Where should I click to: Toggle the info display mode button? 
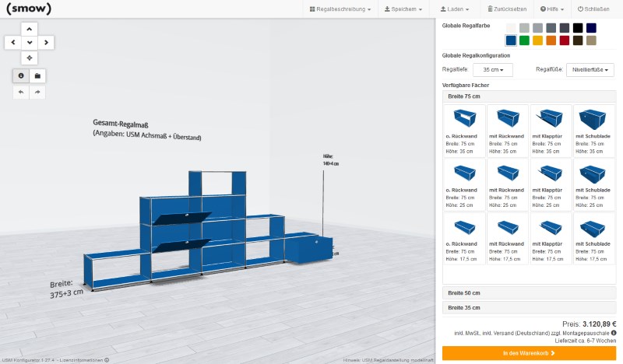[21, 75]
